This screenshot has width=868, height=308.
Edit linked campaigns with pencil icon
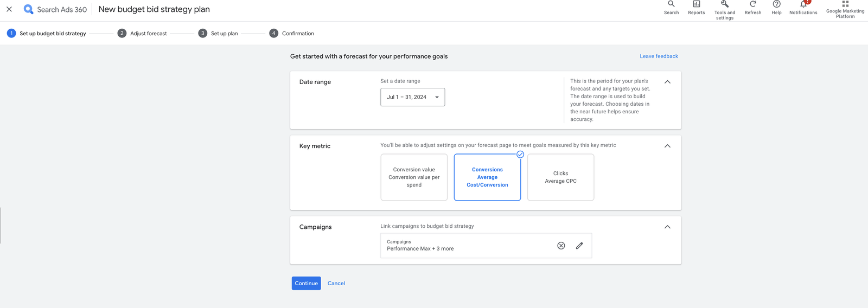click(x=579, y=246)
